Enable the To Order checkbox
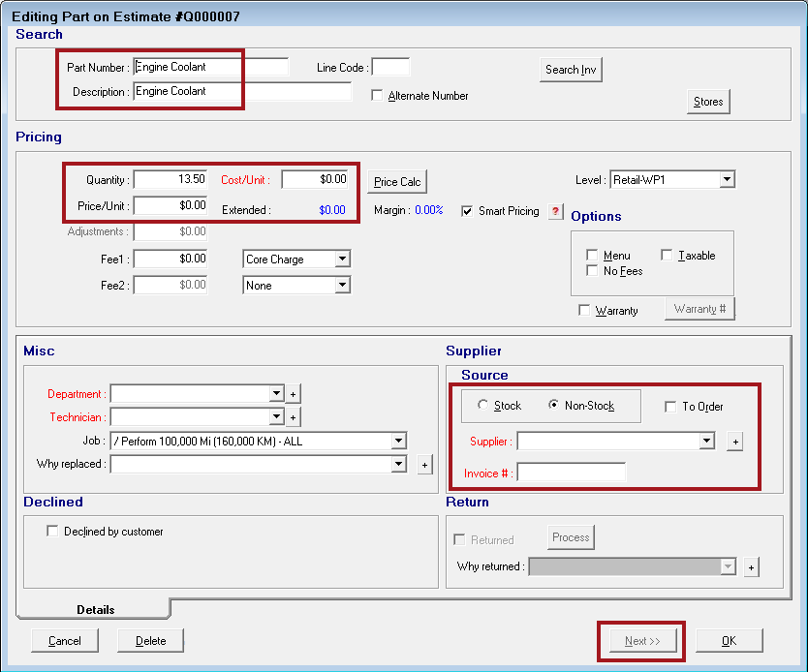This screenshot has height=672, width=808. point(669,406)
